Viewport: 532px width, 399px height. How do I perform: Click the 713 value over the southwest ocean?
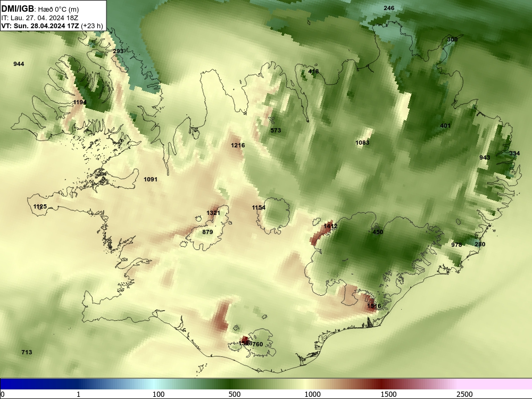(27, 352)
